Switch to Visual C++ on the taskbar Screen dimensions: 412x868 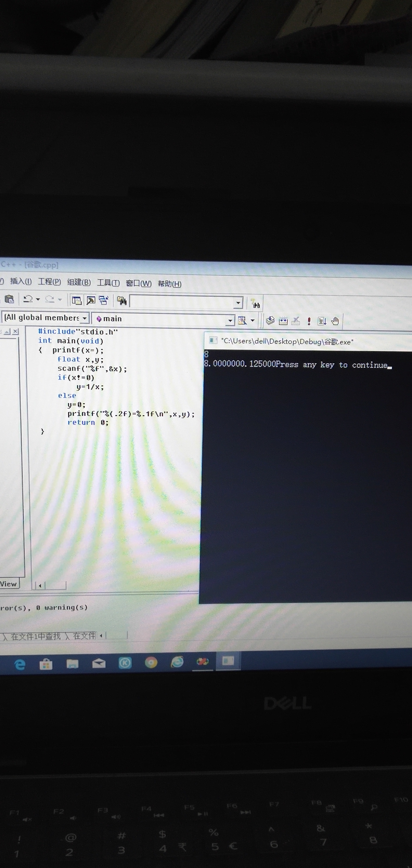[x=203, y=662]
